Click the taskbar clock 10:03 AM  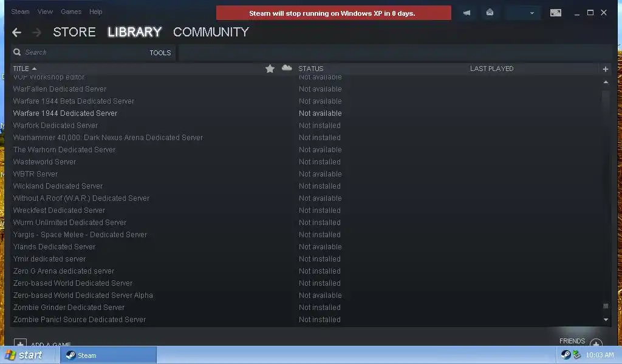600,355
